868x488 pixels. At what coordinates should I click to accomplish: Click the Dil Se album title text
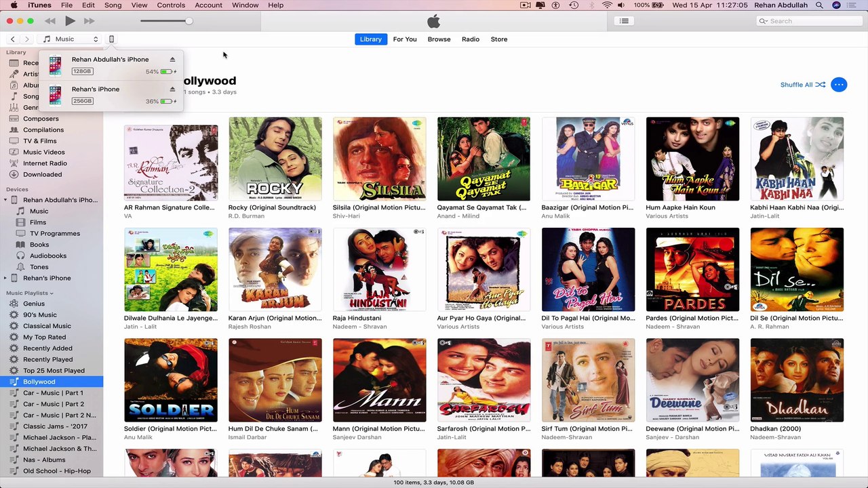pos(797,318)
